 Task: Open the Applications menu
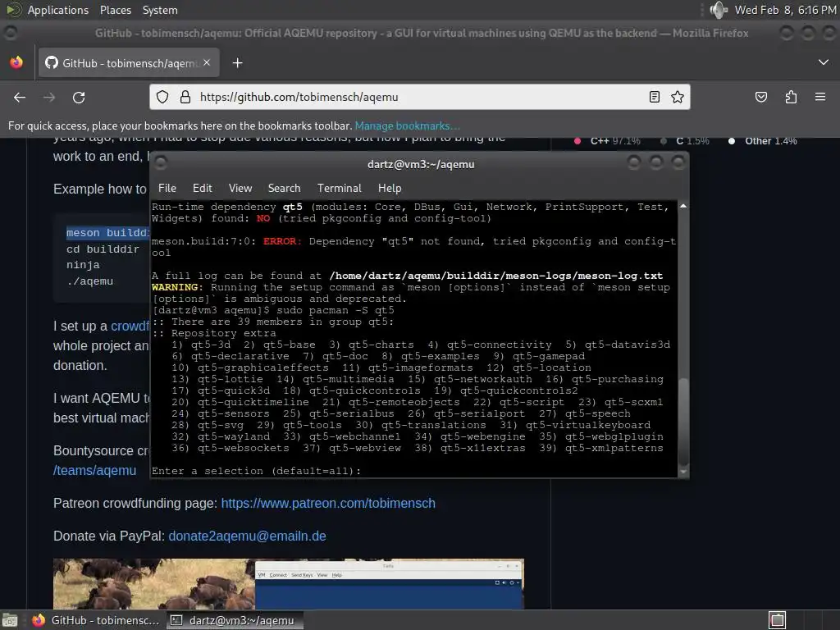point(58,10)
